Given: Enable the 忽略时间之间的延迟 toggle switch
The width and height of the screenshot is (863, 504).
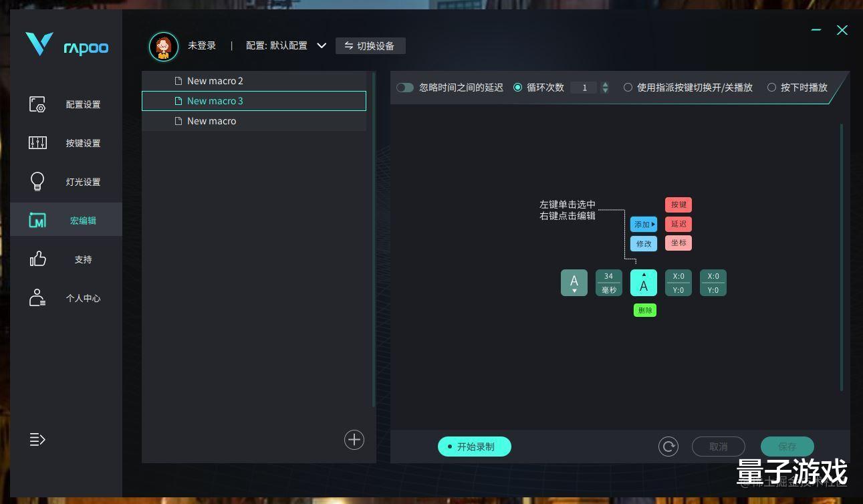Looking at the screenshot, I should click(405, 87).
